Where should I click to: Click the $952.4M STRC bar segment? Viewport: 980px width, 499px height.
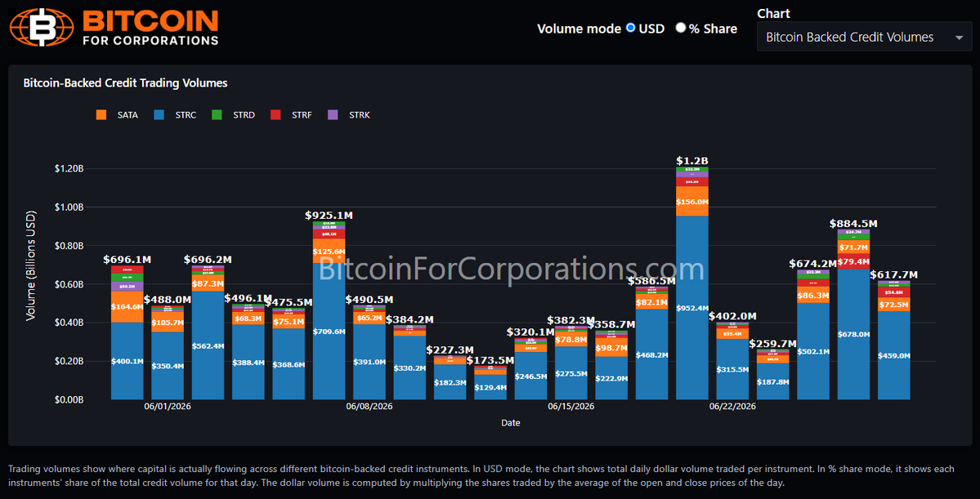click(x=691, y=307)
